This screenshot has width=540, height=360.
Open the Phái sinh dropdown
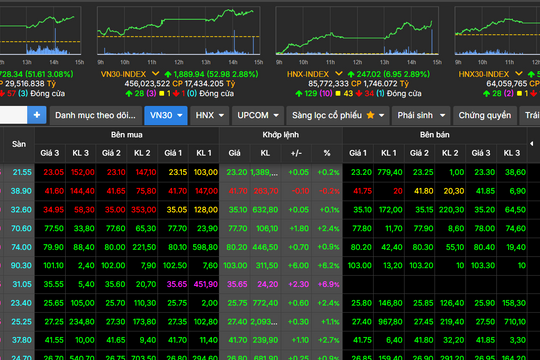[421, 115]
